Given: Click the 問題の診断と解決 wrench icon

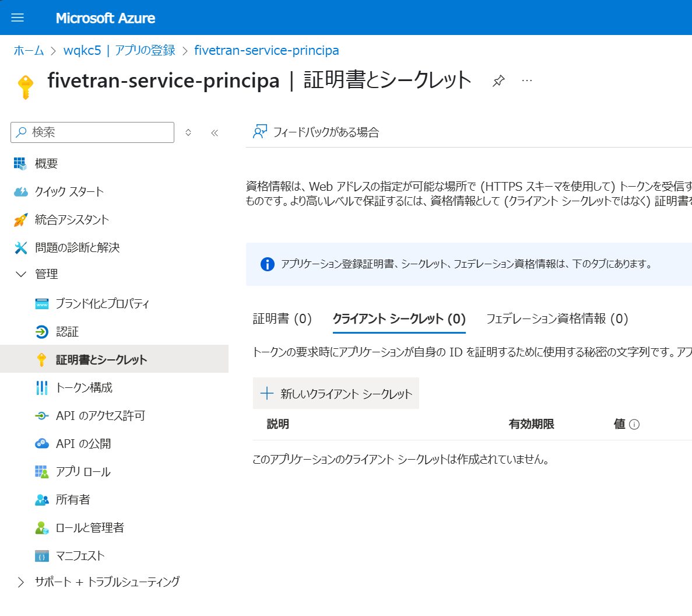Looking at the screenshot, I should coord(20,248).
